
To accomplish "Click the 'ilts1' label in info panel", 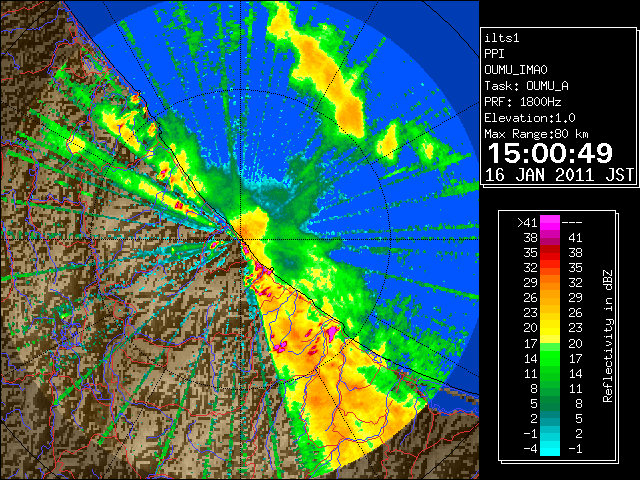I will 502,38.
